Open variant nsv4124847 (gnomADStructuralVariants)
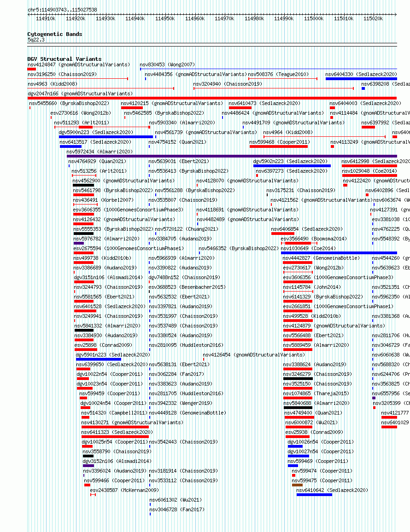 click(x=79, y=64)
